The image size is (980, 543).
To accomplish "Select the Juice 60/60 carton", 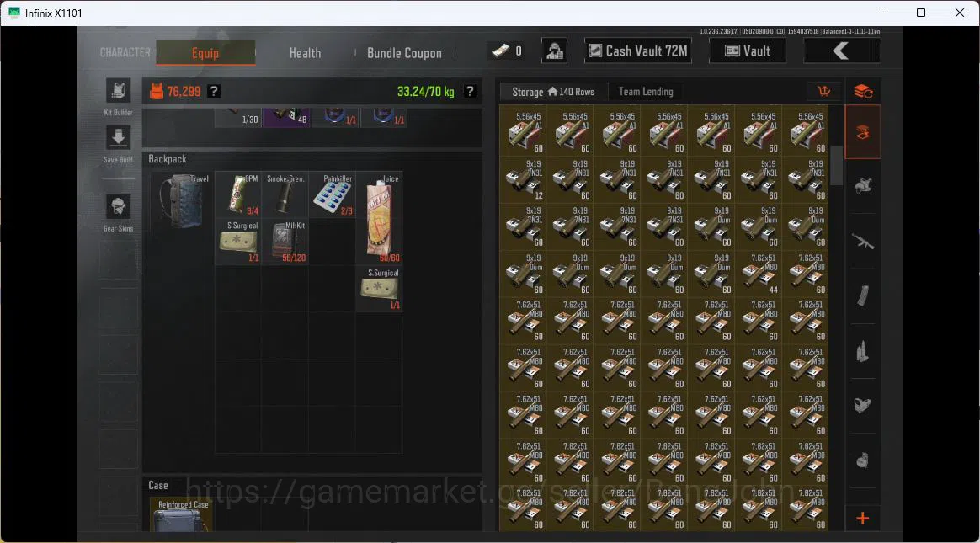I will pos(380,217).
